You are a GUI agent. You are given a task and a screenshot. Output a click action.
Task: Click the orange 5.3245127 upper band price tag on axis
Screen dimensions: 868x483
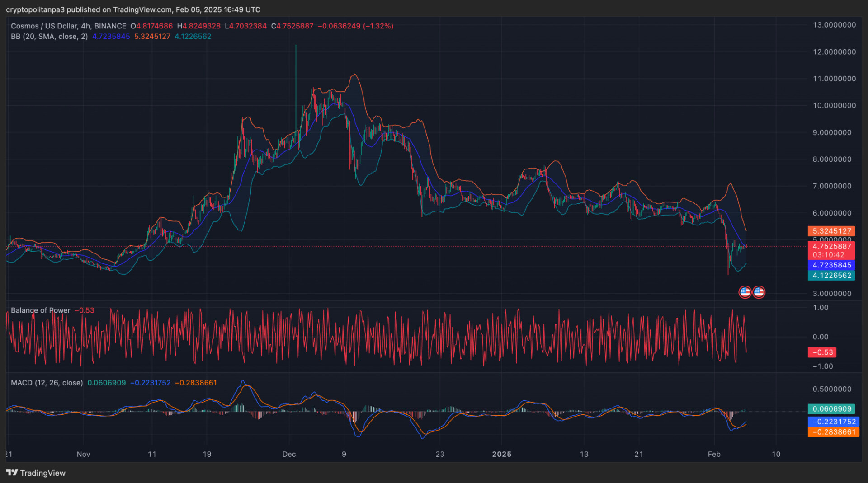click(x=831, y=231)
